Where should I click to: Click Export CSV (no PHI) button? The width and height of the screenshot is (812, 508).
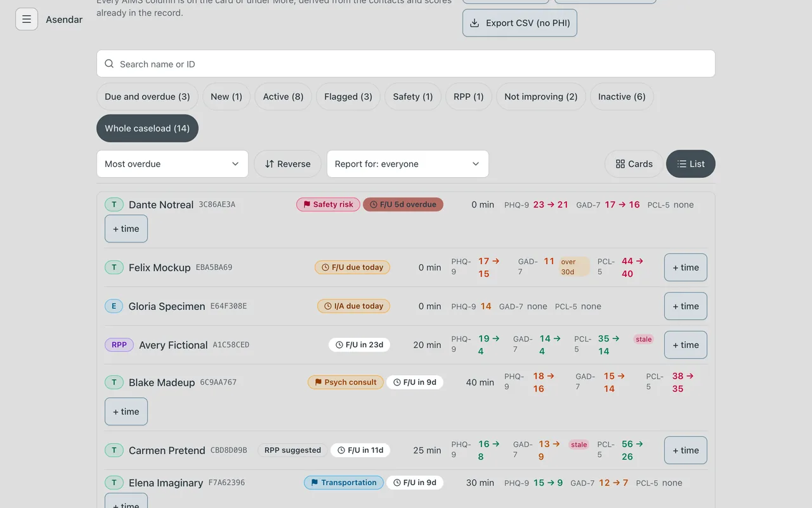coord(520,23)
